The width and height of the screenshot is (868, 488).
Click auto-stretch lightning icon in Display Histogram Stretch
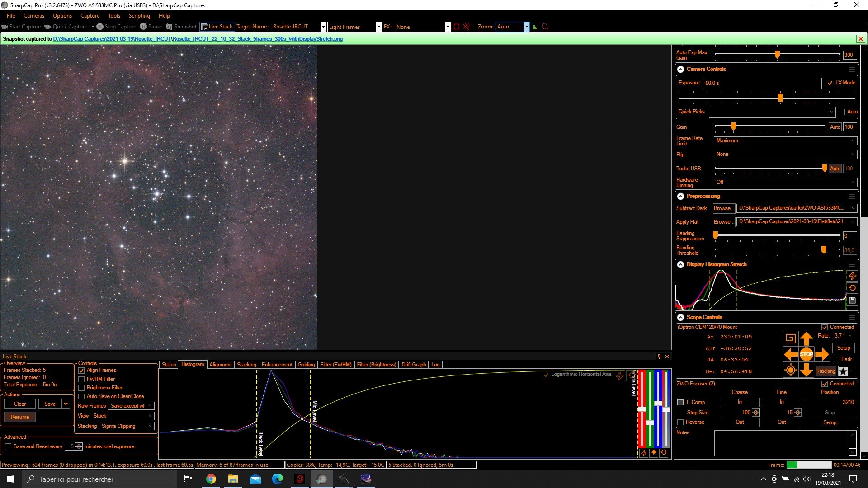click(852, 276)
